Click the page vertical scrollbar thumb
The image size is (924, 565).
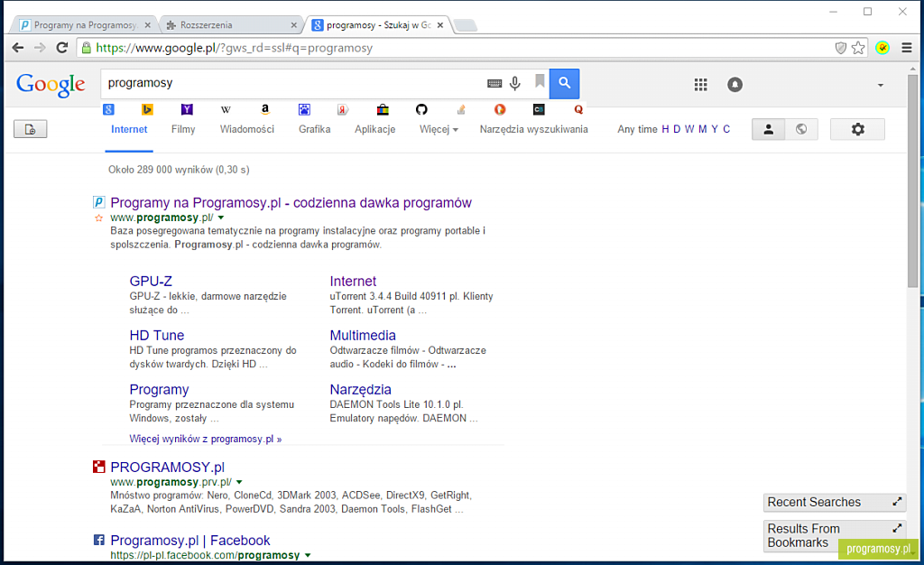coord(912,181)
